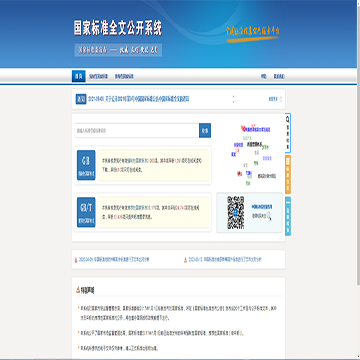Select the light blue side tab
The image size is (360, 360).
288,216
